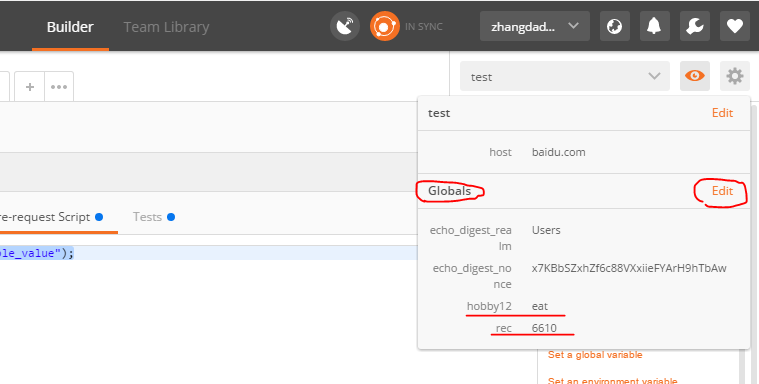Click the orange sync status icon
The height and width of the screenshot is (384, 759).
pyautogui.click(x=385, y=26)
